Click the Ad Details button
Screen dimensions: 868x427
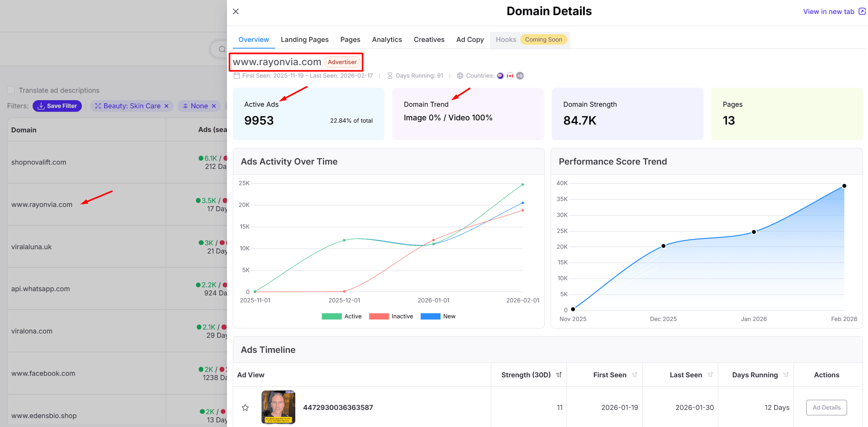pos(826,408)
